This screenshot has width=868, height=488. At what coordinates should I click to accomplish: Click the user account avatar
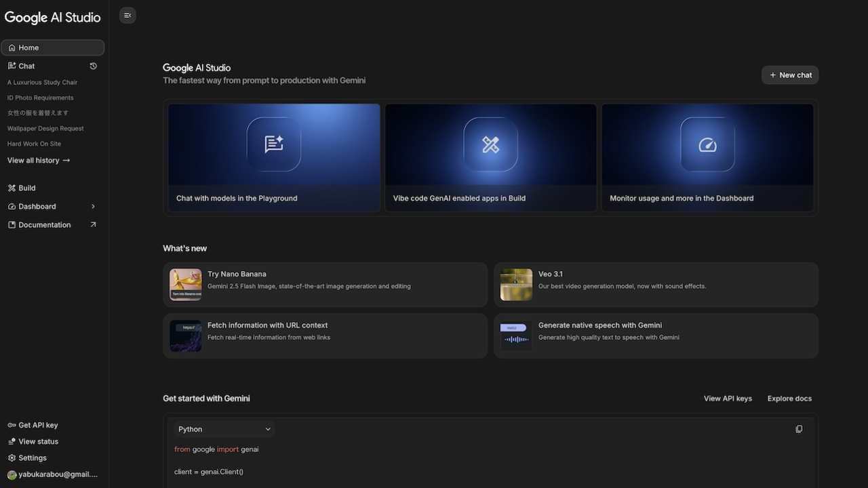(12, 474)
